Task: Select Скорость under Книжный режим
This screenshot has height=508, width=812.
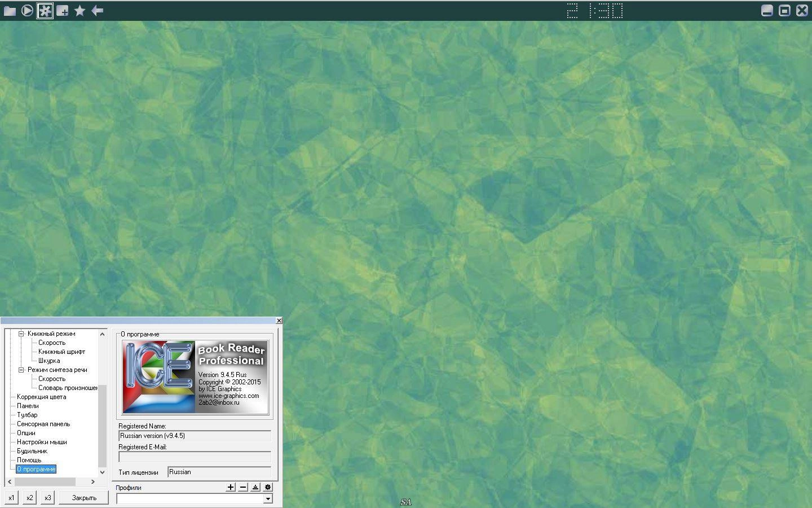Action: [52, 343]
